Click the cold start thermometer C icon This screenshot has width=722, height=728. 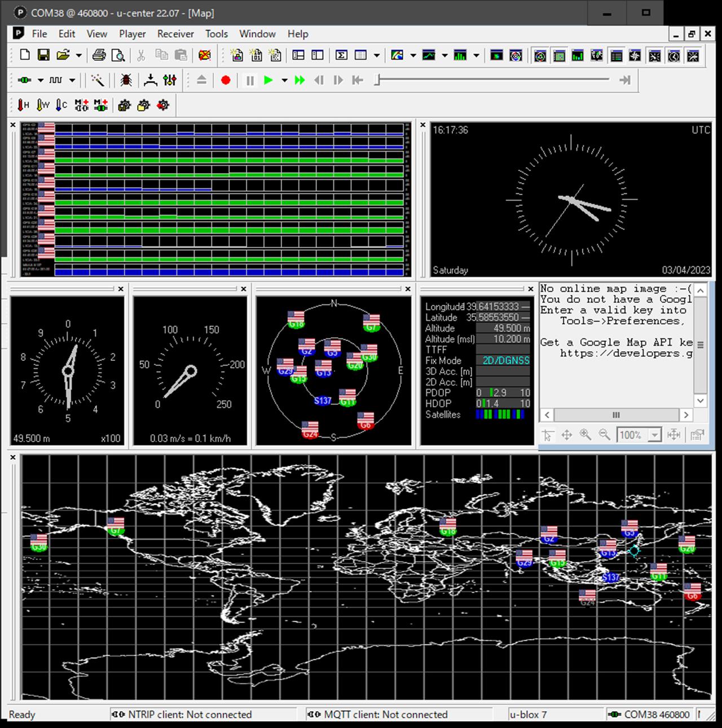[x=61, y=105]
